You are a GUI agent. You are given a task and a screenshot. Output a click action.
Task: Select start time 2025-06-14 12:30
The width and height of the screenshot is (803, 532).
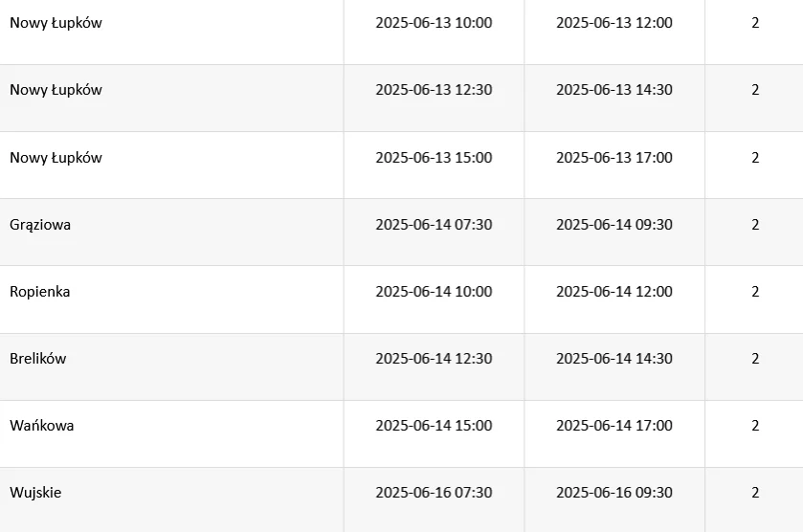[x=434, y=359]
